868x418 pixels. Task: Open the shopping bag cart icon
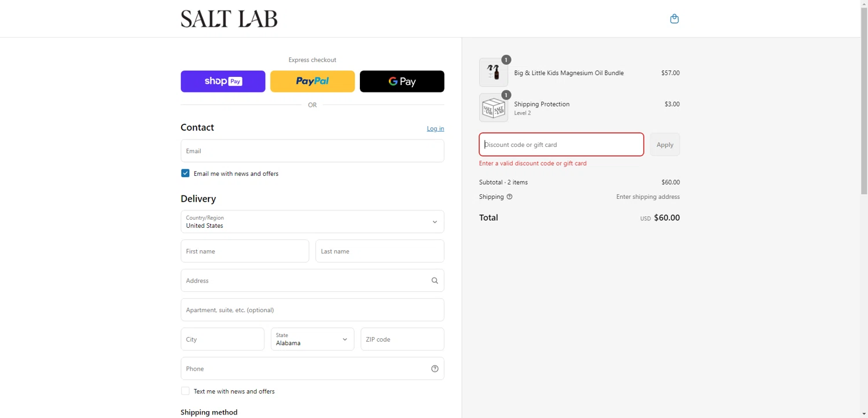pyautogui.click(x=674, y=19)
